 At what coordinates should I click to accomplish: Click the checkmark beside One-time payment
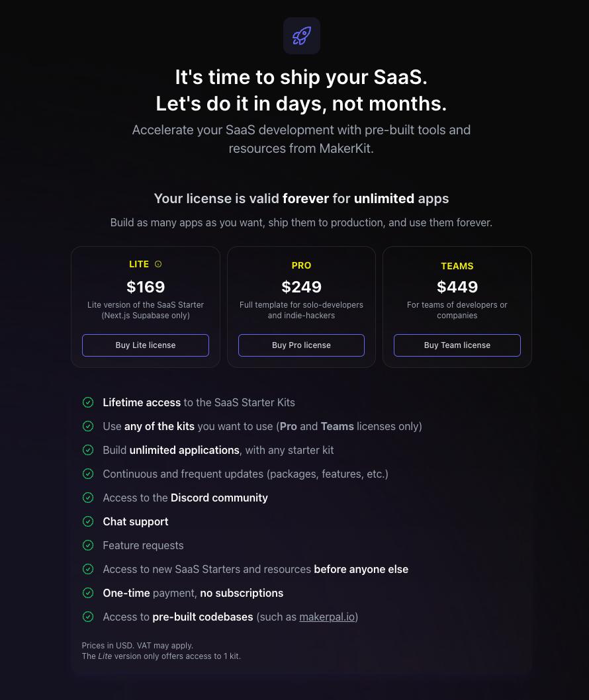point(88,593)
